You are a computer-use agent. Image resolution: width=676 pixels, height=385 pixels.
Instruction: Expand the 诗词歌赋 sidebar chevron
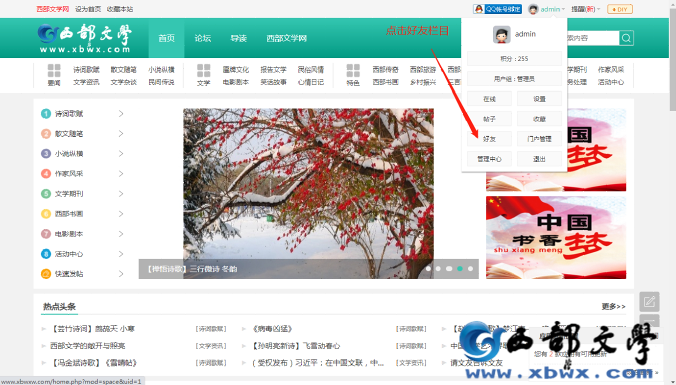pyautogui.click(x=121, y=114)
